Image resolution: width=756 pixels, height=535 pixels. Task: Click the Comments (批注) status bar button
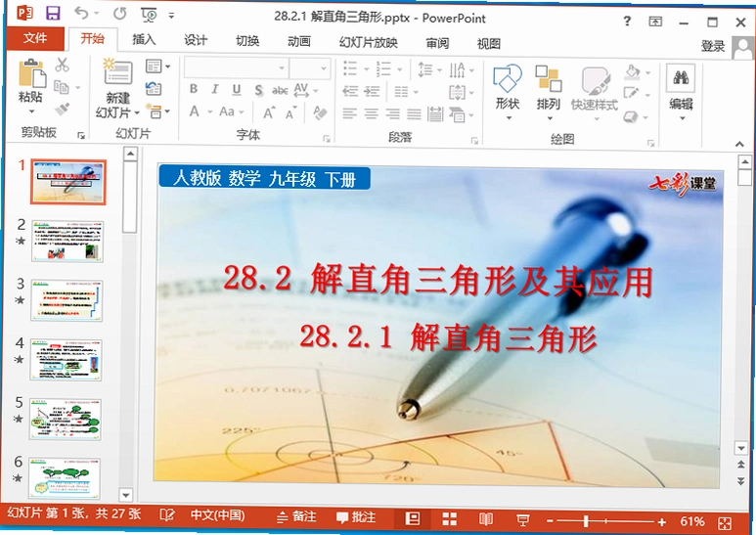pos(356,517)
